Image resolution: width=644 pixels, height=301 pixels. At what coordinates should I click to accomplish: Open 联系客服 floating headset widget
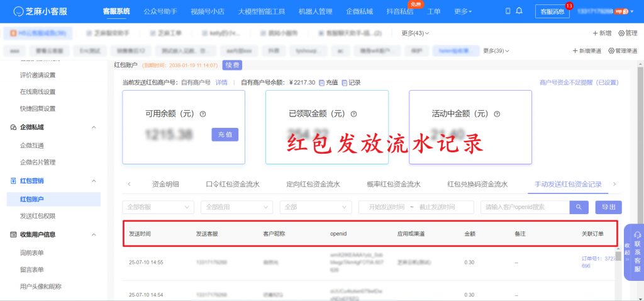tap(638, 253)
